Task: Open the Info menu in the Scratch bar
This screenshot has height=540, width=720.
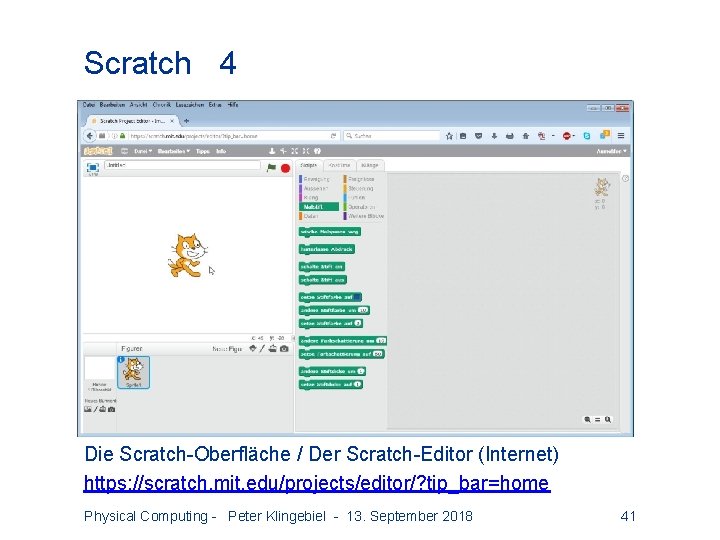Action: click(x=221, y=151)
